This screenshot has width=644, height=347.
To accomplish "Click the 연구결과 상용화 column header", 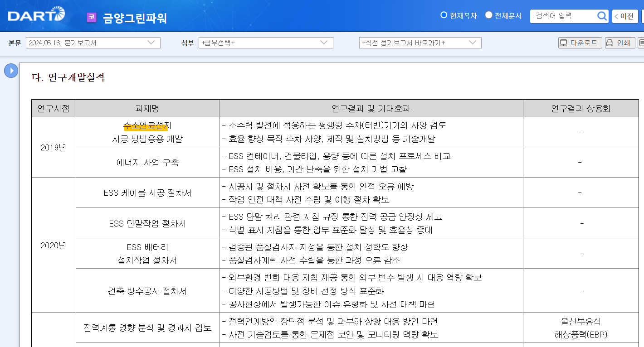I will tap(581, 108).
